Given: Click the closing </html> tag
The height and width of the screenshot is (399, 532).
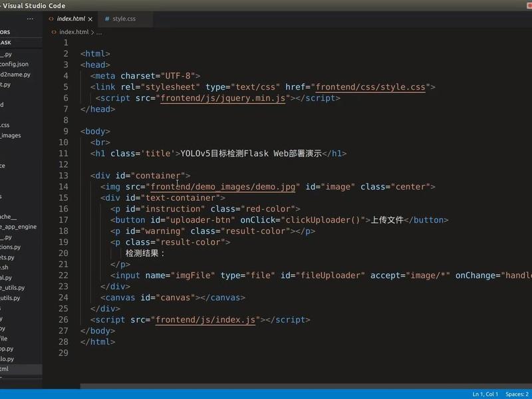Looking at the screenshot, I should point(98,342).
